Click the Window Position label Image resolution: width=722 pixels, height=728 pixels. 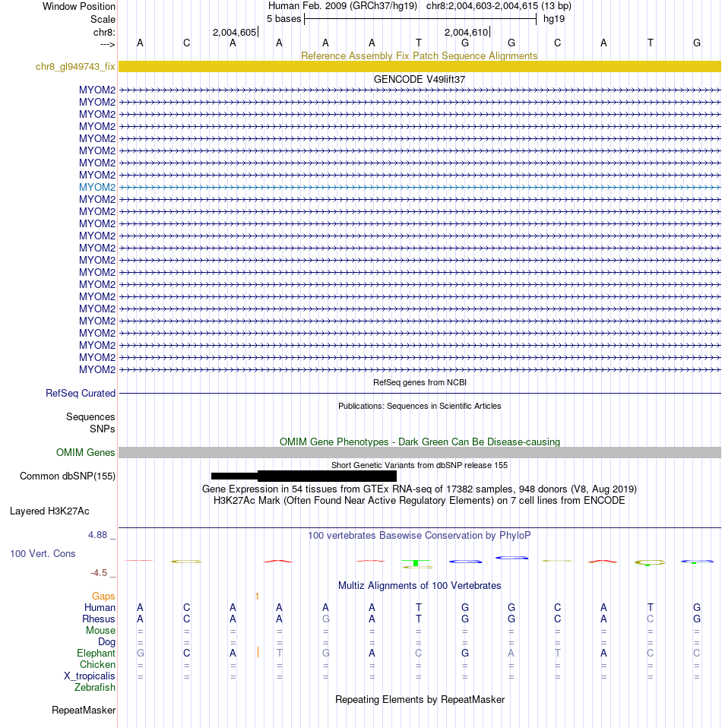79,7
